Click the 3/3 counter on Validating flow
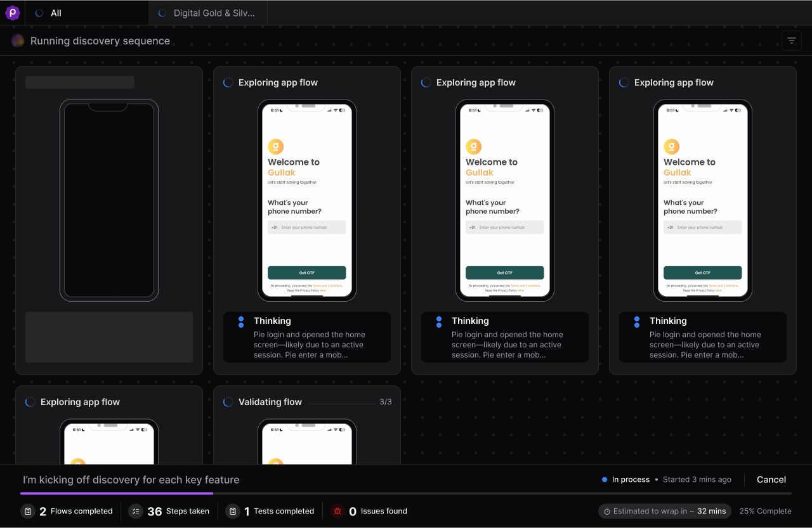 coord(386,402)
